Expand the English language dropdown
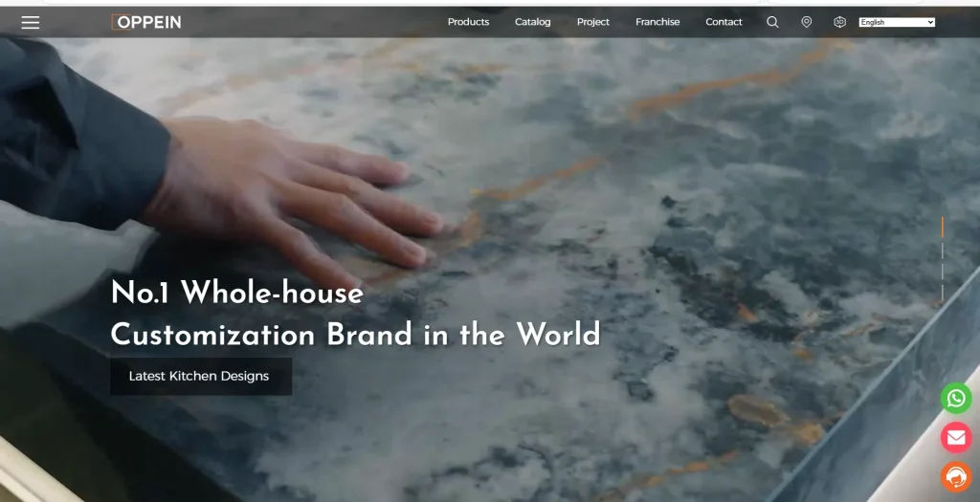The height and width of the screenshot is (502, 980). coord(897,22)
